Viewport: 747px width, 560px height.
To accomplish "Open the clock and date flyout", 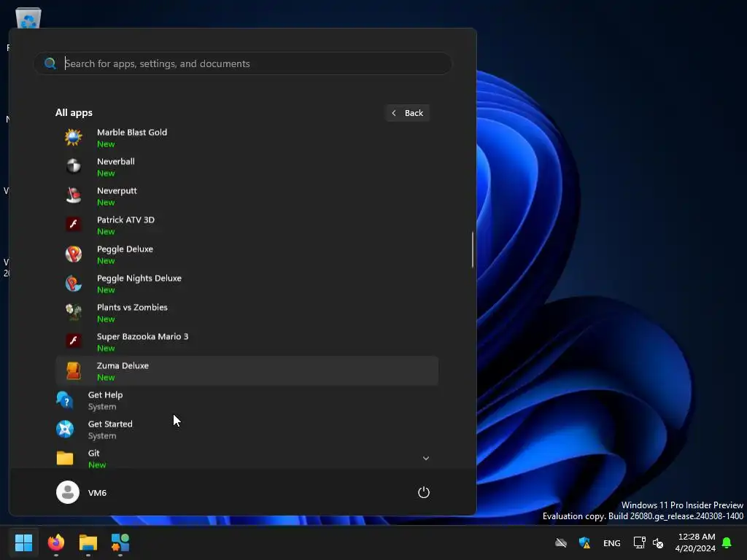I will pyautogui.click(x=695, y=542).
